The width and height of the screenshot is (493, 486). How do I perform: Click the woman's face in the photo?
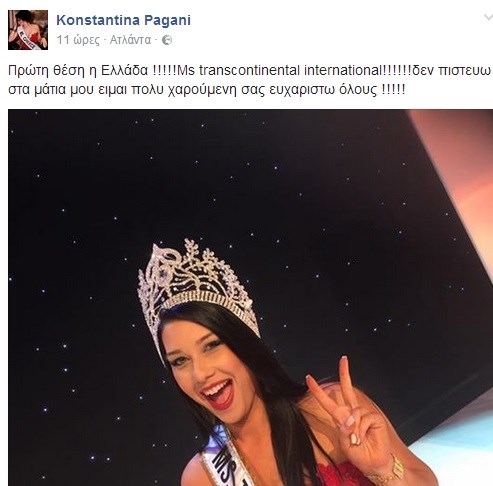203,368
